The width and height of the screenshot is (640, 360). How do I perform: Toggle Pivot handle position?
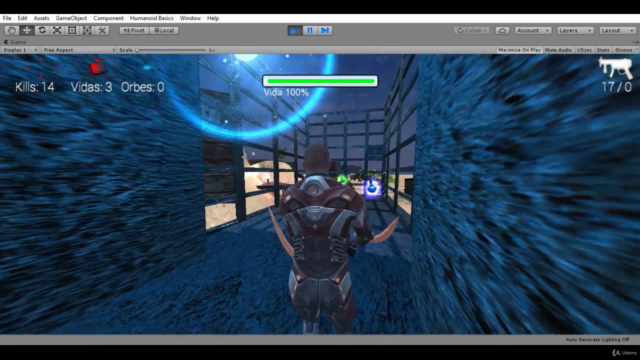(x=134, y=31)
